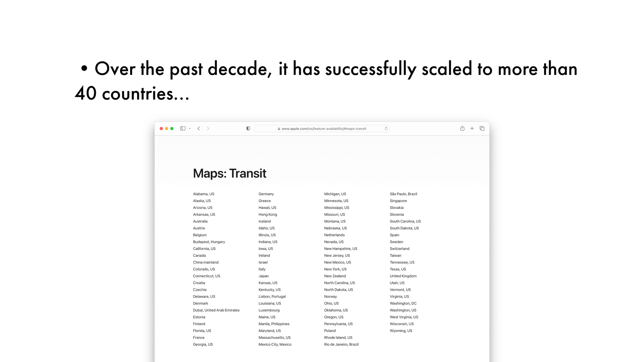Select 'Manila, Philippines' entry

tap(274, 324)
